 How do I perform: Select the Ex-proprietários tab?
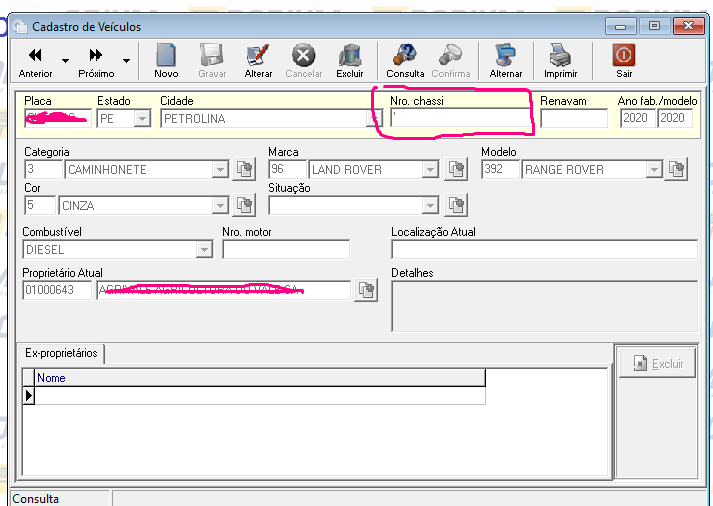pyautogui.click(x=61, y=353)
